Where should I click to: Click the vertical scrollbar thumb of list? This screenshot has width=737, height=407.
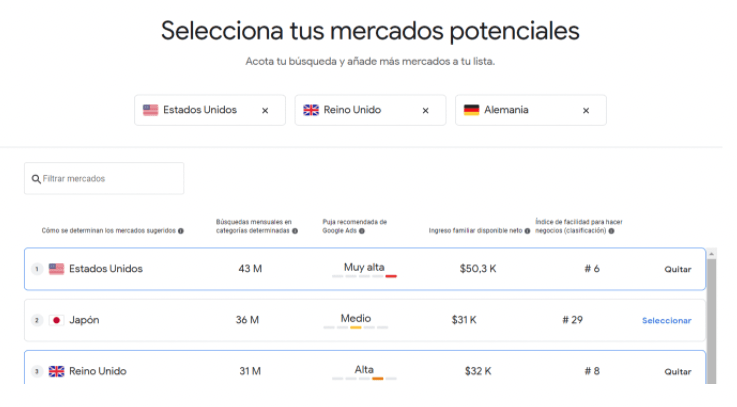(712, 321)
